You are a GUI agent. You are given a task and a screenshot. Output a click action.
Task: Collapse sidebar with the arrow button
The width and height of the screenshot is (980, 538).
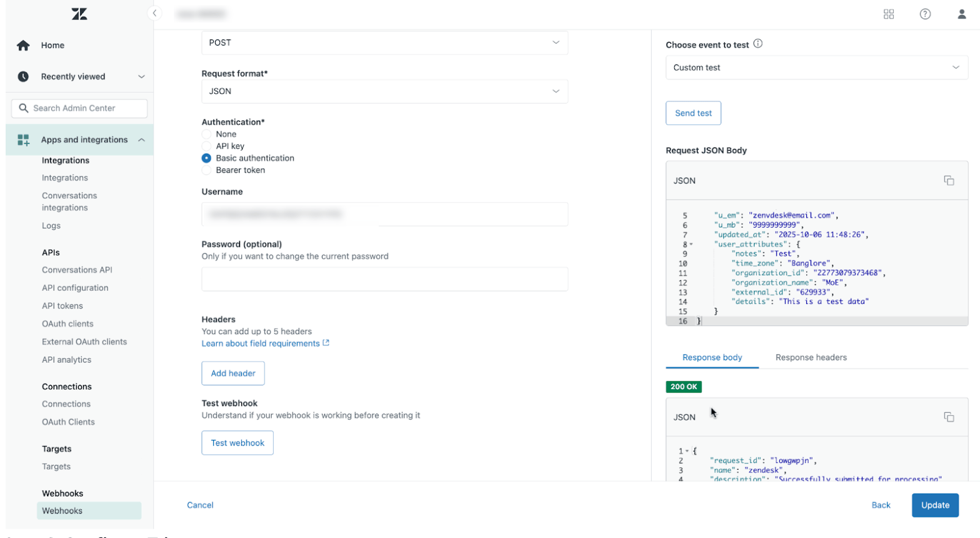pos(154,13)
